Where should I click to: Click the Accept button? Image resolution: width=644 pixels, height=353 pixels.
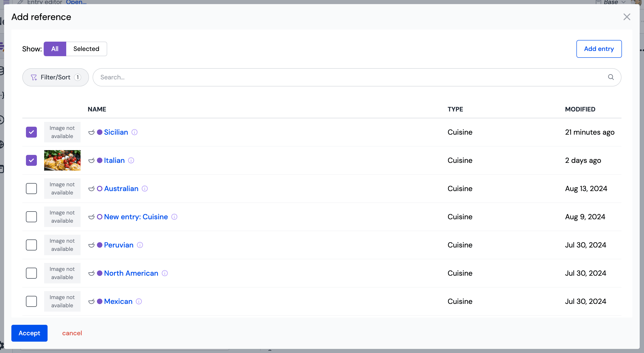pos(29,333)
